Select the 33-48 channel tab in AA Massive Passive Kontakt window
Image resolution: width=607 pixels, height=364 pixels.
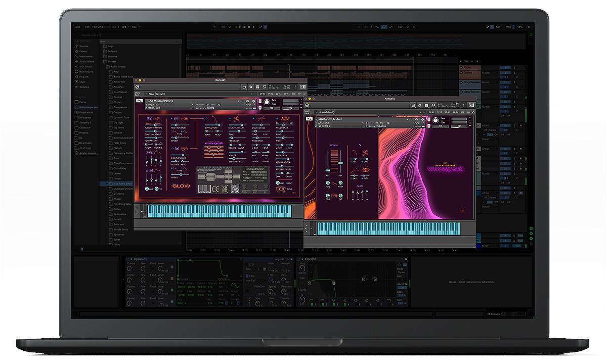[x=279, y=94]
